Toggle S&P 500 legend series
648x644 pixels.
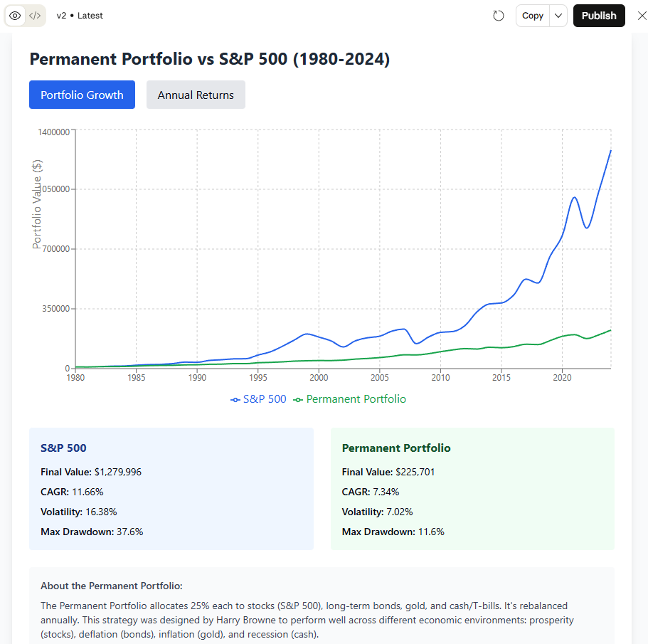click(x=265, y=399)
